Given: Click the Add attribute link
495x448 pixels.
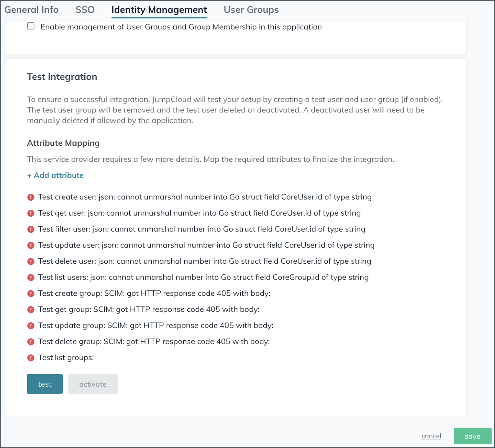Looking at the screenshot, I should coord(55,175).
